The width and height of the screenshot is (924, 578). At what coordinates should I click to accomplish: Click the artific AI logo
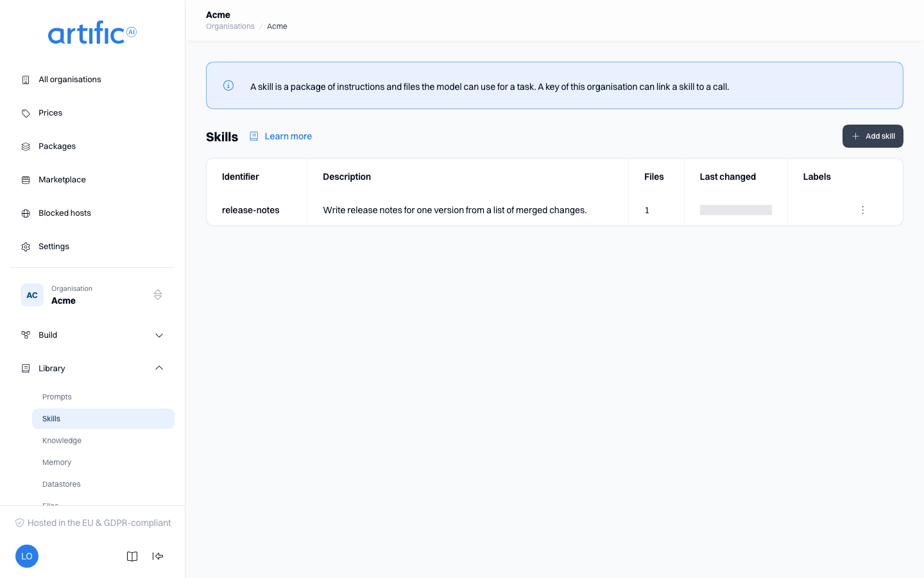pos(92,33)
